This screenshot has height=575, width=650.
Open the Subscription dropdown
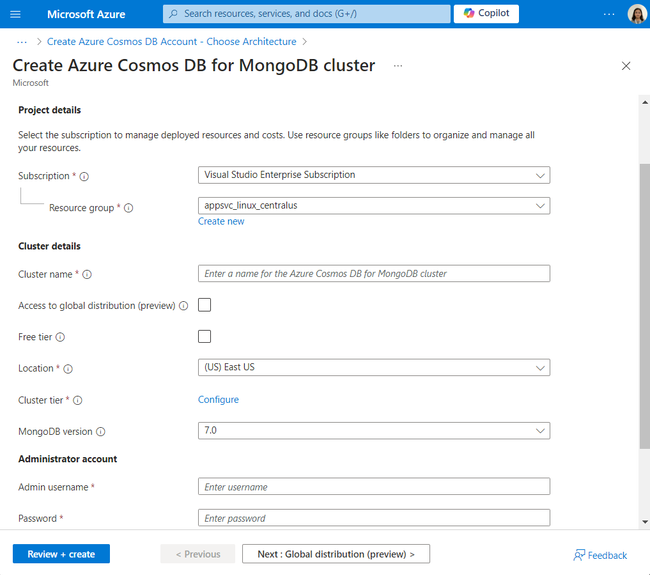coord(374,175)
